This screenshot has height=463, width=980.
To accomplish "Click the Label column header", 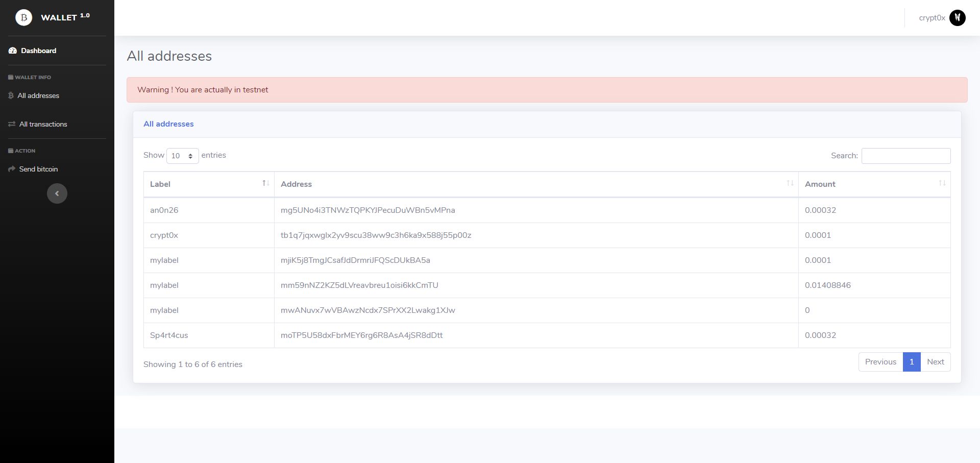I will pyautogui.click(x=209, y=184).
